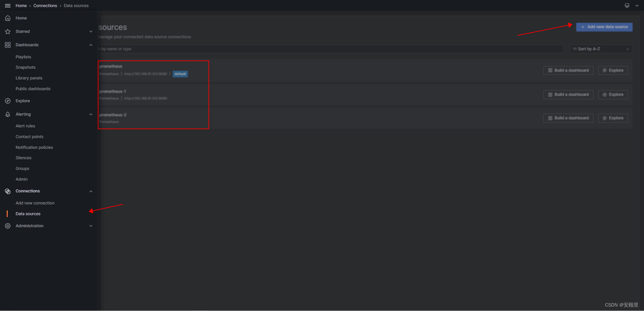Image resolution: width=644 pixels, height=311 pixels.
Task: Click the Alerting bell icon
Action: coord(8,114)
